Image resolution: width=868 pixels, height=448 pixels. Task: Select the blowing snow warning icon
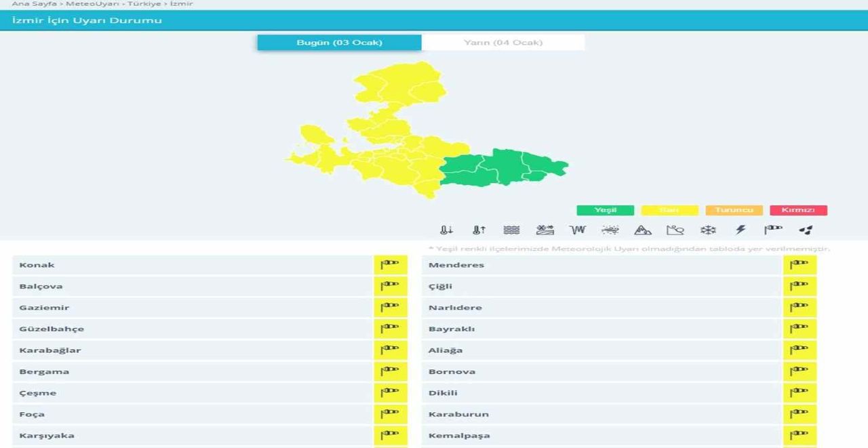(x=545, y=230)
